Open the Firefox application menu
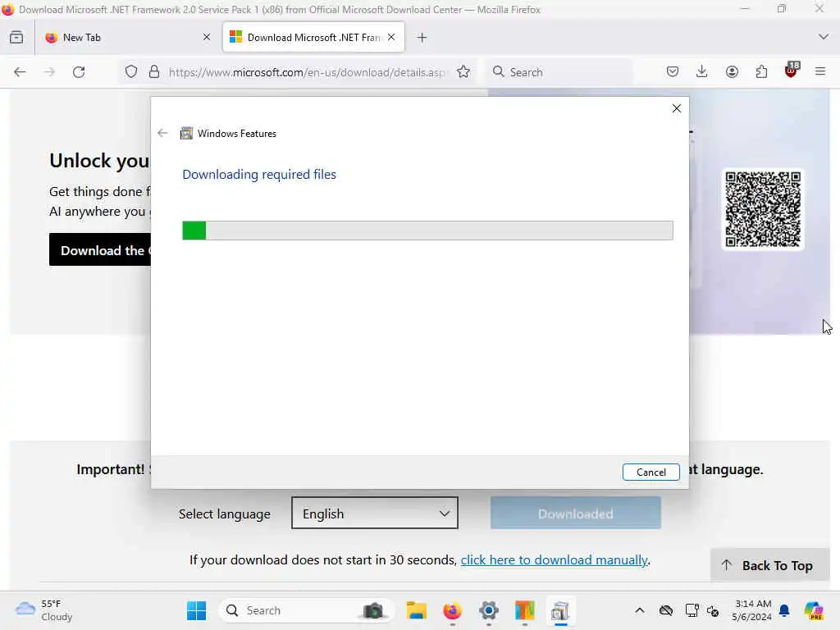840x630 pixels. coord(820,72)
